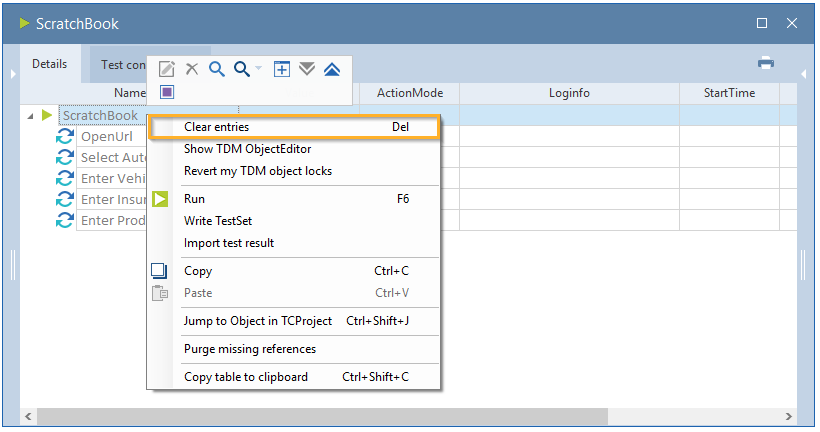Click the printer icon at top right
820x432 pixels.
[x=766, y=63]
